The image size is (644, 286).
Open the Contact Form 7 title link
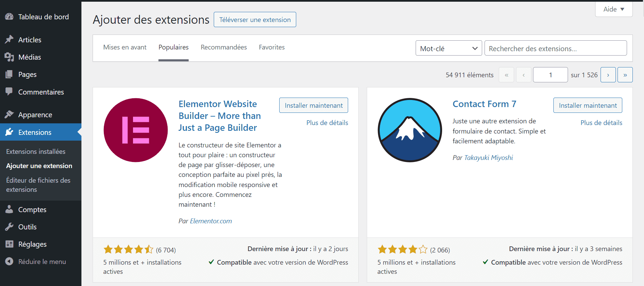point(484,104)
